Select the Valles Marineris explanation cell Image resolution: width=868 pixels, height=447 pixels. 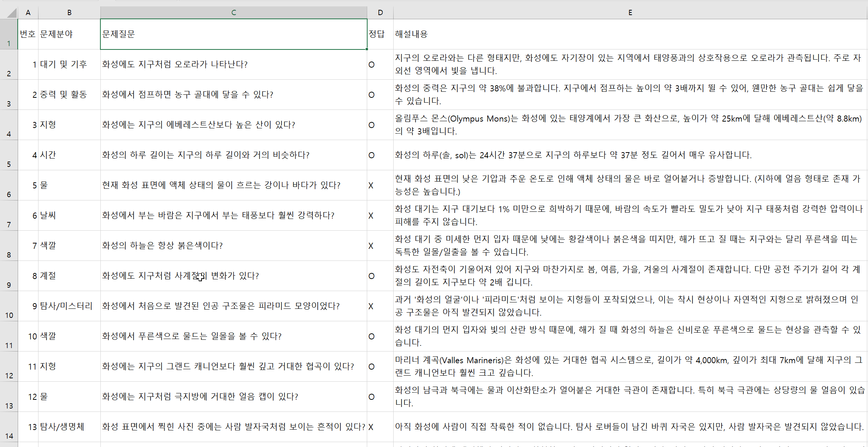coord(630,366)
